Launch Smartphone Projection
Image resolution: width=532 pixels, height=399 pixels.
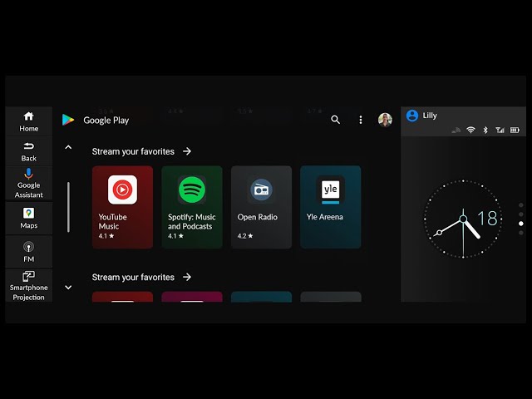[x=29, y=286]
